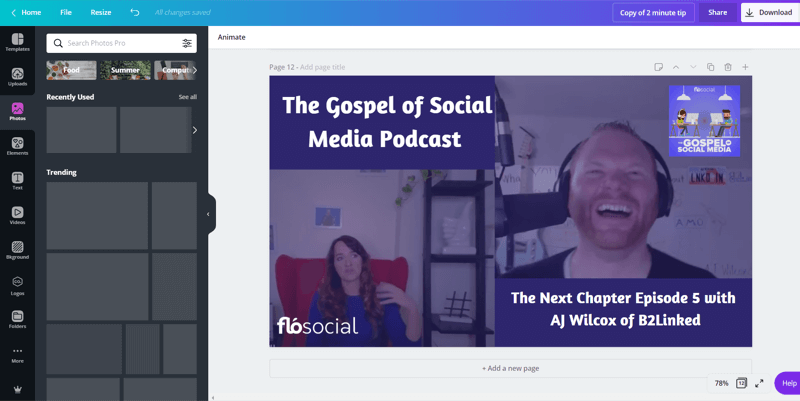Duplicate page 12
The width and height of the screenshot is (800, 401).
[x=711, y=67]
